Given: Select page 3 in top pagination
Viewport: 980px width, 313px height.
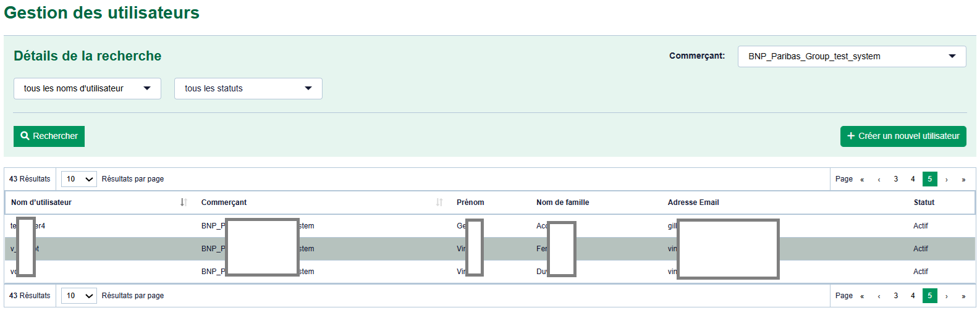Looking at the screenshot, I should [x=896, y=179].
